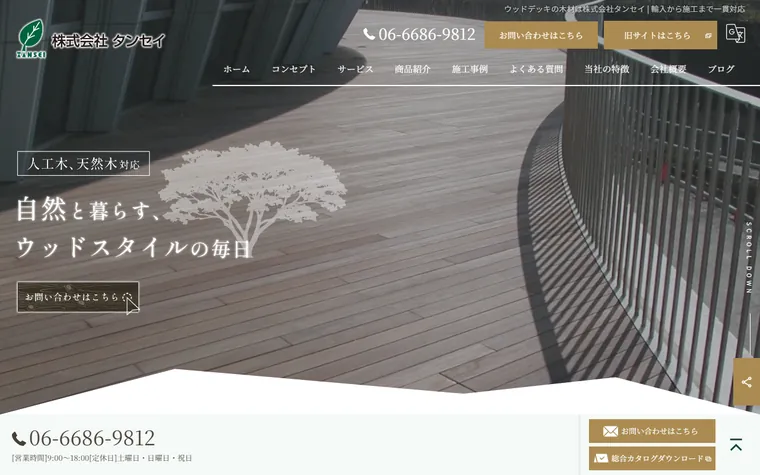Open ブログ menu item
The height and width of the screenshot is (475, 760).
pyautogui.click(x=721, y=69)
